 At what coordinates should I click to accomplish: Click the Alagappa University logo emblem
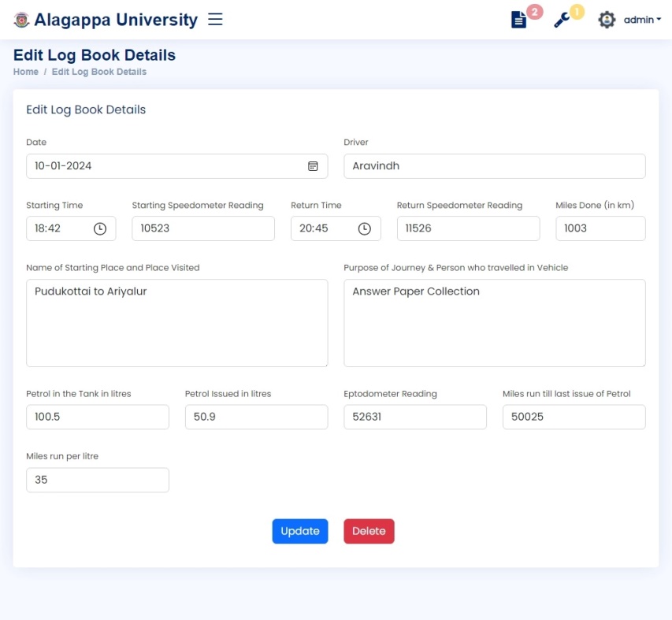click(x=21, y=20)
